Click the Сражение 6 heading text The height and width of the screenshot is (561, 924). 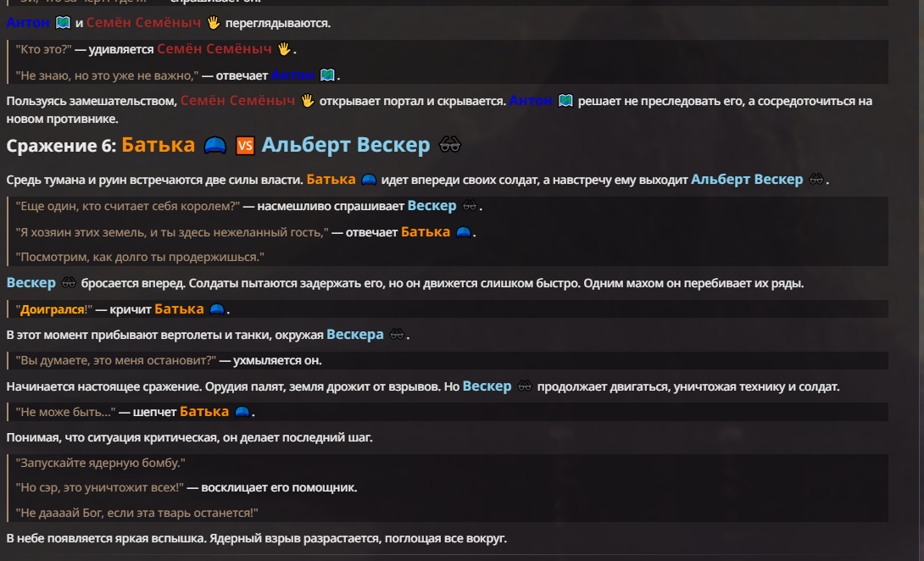coord(61,146)
